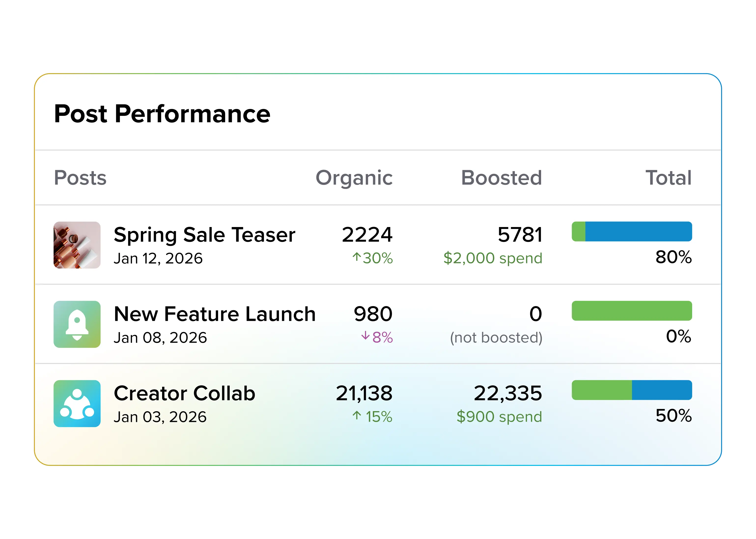Open the Spring Sale Teaser post thumbnail
Viewport: 756px width, 539px height.
(x=77, y=245)
